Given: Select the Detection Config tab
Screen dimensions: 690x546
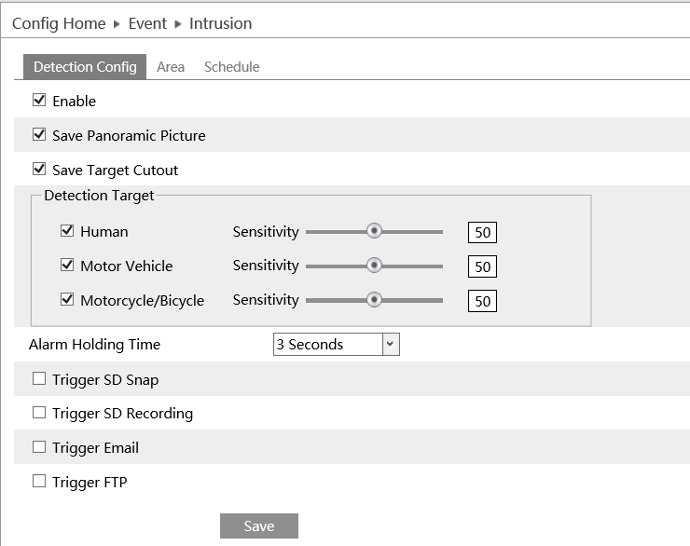Looking at the screenshot, I should pyautogui.click(x=85, y=67).
